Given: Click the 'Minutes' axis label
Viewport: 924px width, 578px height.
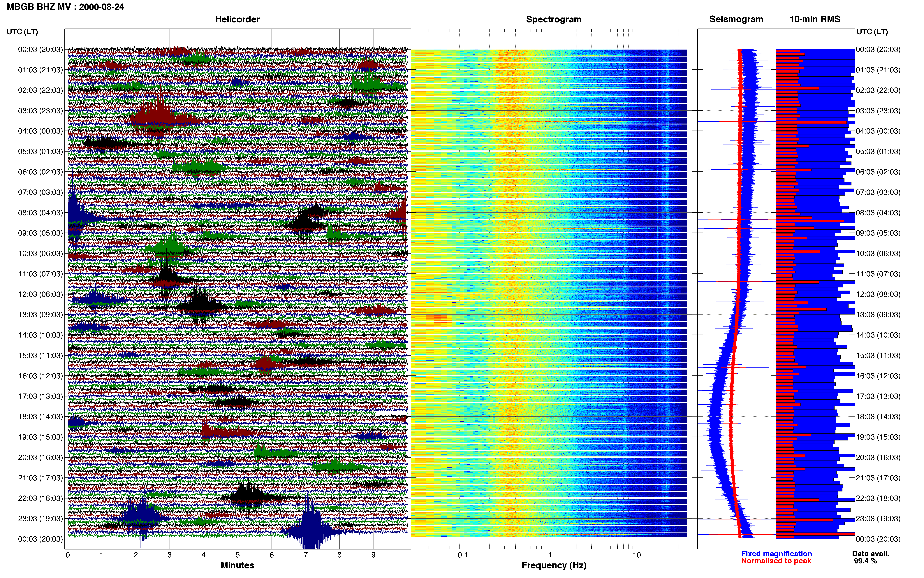Looking at the screenshot, I should (x=237, y=565).
